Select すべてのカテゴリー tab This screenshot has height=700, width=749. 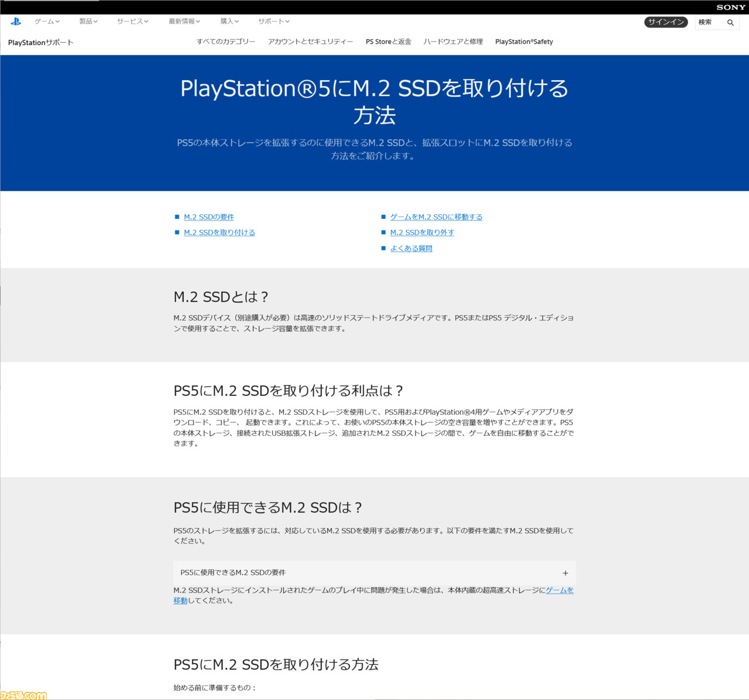[x=226, y=42]
